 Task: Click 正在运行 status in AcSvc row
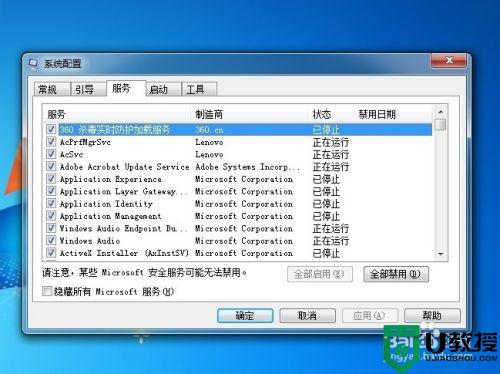pos(330,154)
